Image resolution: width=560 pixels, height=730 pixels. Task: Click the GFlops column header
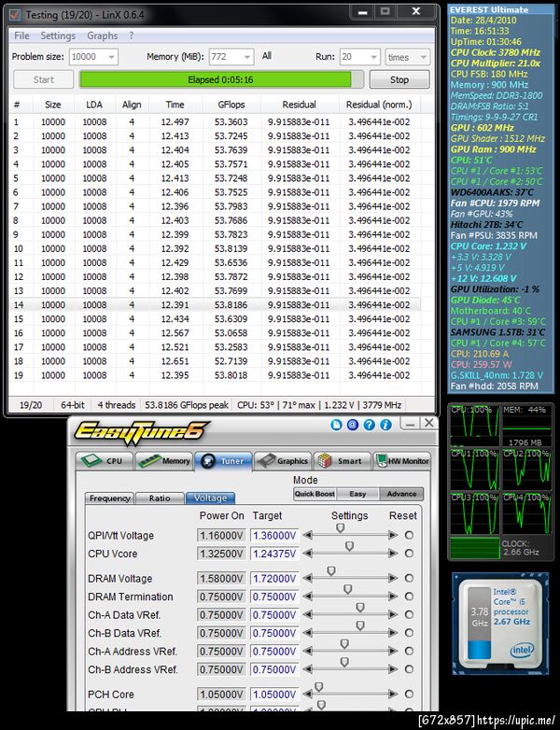(x=231, y=105)
